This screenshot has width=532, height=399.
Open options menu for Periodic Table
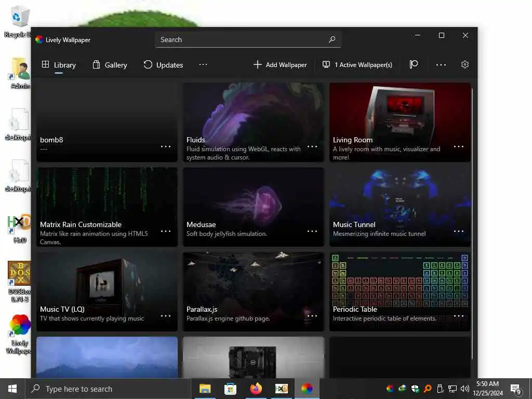click(459, 316)
